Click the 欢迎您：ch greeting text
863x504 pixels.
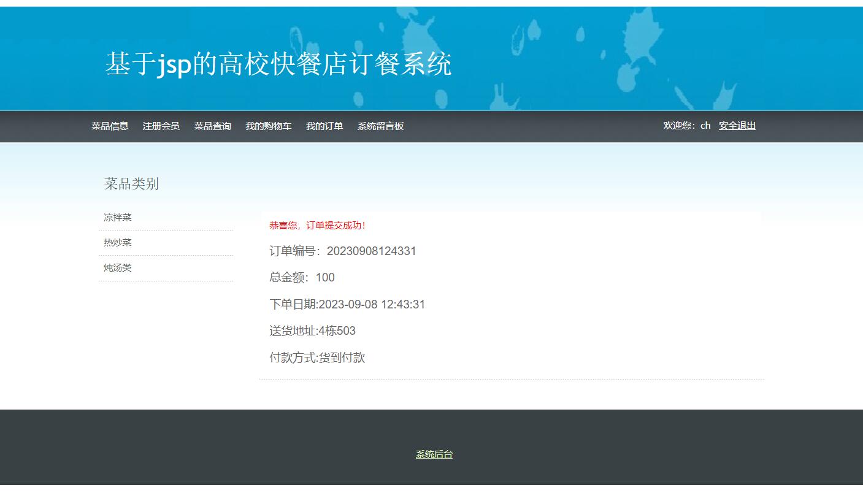click(x=687, y=126)
